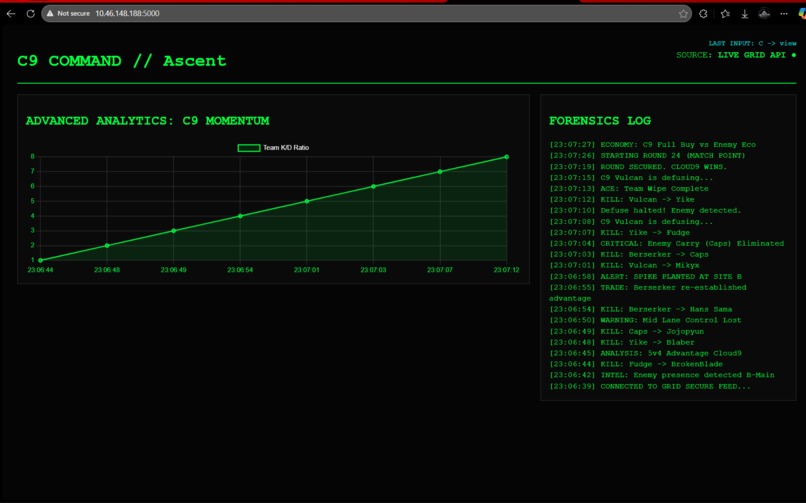Select log entry KILL: Fudge -> BrokenBlade
This screenshot has height=503, width=806.
point(636,364)
